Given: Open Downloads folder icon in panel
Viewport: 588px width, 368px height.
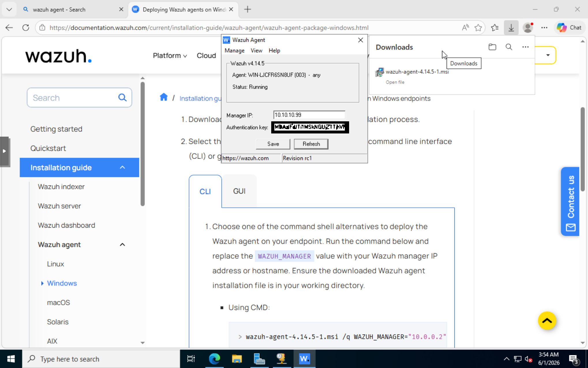Looking at the screenshot, I should (x=492, y=47).
